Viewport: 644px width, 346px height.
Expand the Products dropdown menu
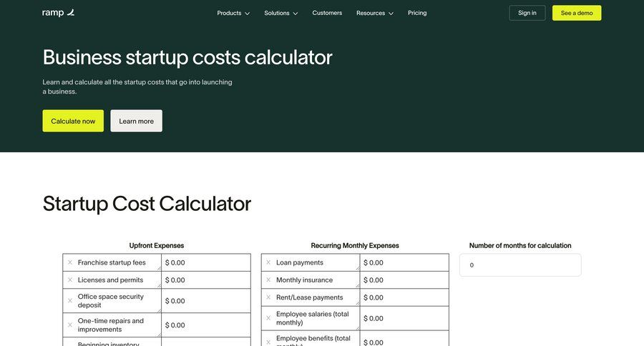pos(233,13)
